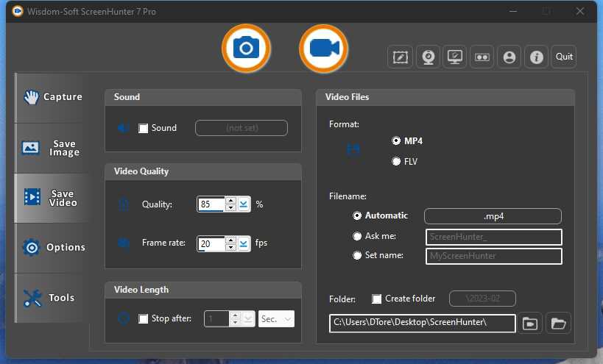Enable the Stop after checkbox

[x=143, y=318]
